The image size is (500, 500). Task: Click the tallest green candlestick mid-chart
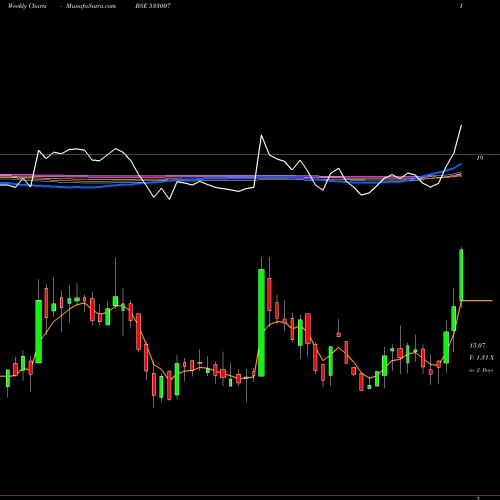point(261,323)
